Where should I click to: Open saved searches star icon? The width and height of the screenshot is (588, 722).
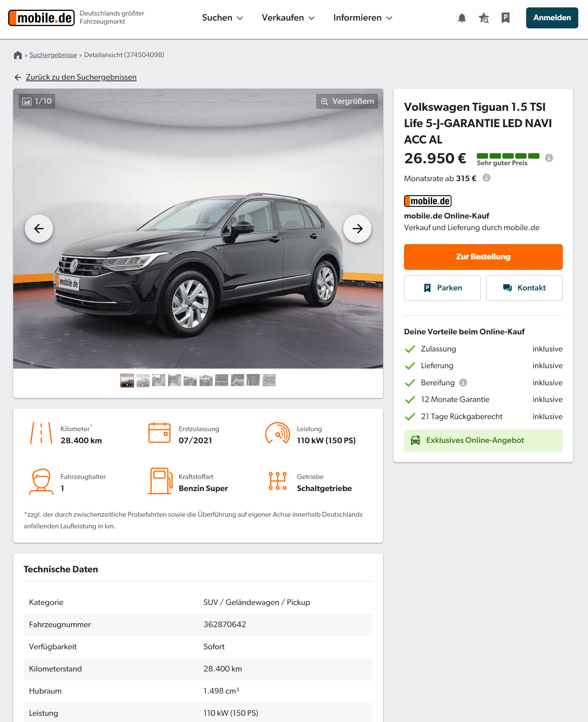(x=483, y=18)
